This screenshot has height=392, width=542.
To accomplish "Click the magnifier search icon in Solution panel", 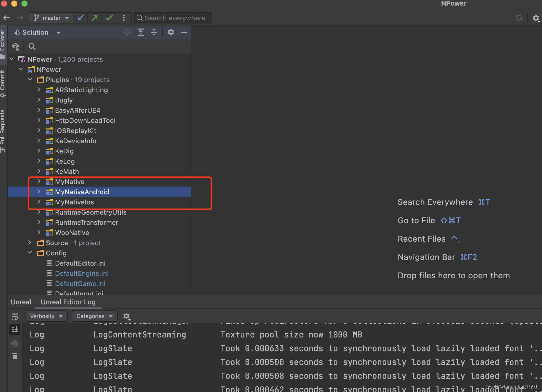I will [32, 46].
